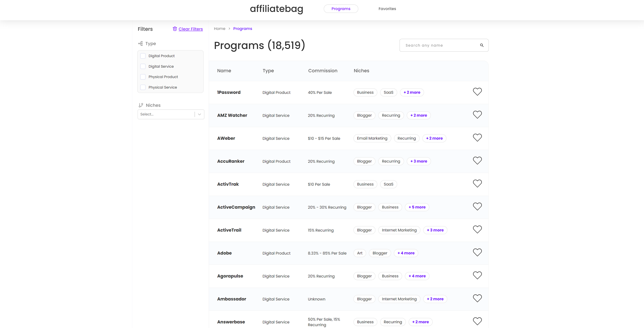
Task: Click the Recurring tag on AccuRanker row
Action: [x=391, y=161]
